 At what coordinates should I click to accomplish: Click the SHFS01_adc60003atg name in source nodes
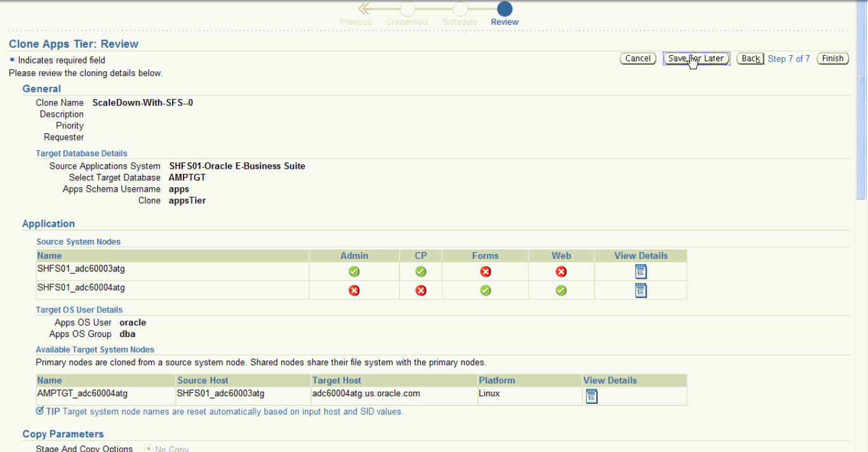81,269
